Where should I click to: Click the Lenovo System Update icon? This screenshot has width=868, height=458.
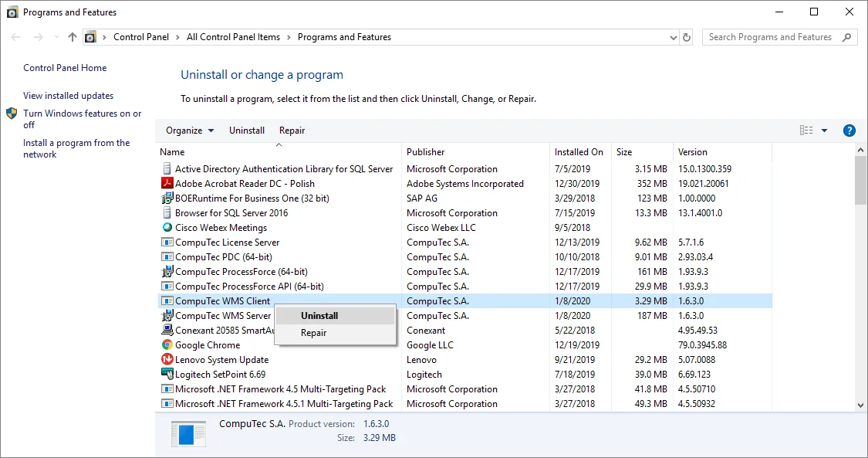click(167, 360)
